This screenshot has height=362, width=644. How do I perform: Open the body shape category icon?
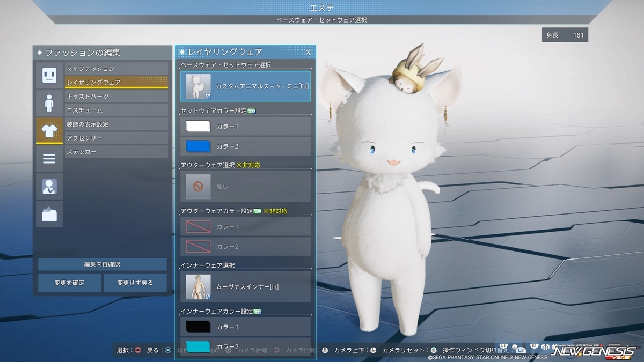49,103
